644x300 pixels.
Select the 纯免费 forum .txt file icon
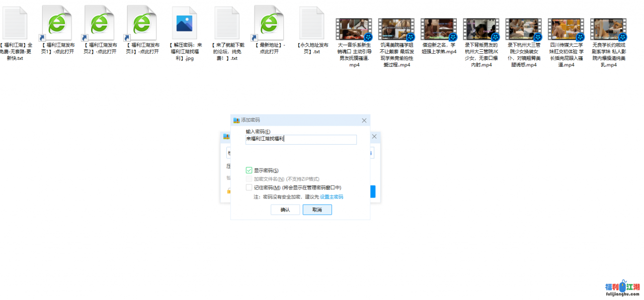click(226, 24)
